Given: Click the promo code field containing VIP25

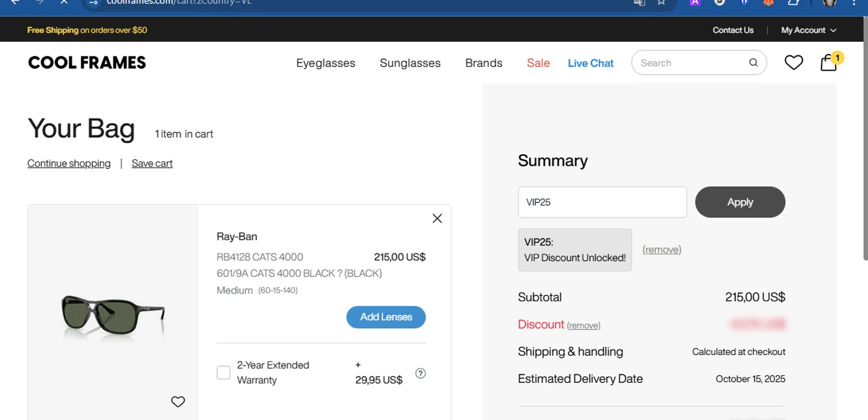Looking at the screenshot, I should coord(602,202).
